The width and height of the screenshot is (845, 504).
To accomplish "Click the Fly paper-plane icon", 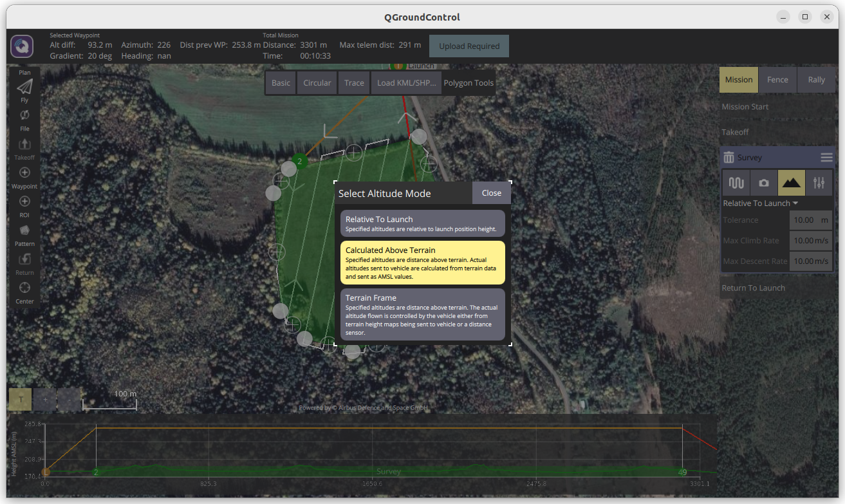I will 24,87.
